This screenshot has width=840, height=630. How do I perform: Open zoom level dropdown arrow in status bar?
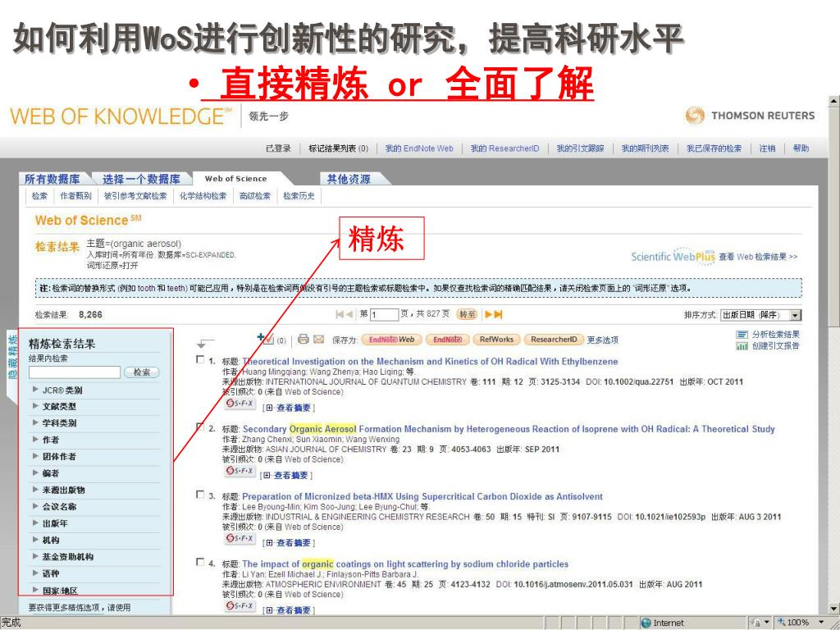pos(821,623)
